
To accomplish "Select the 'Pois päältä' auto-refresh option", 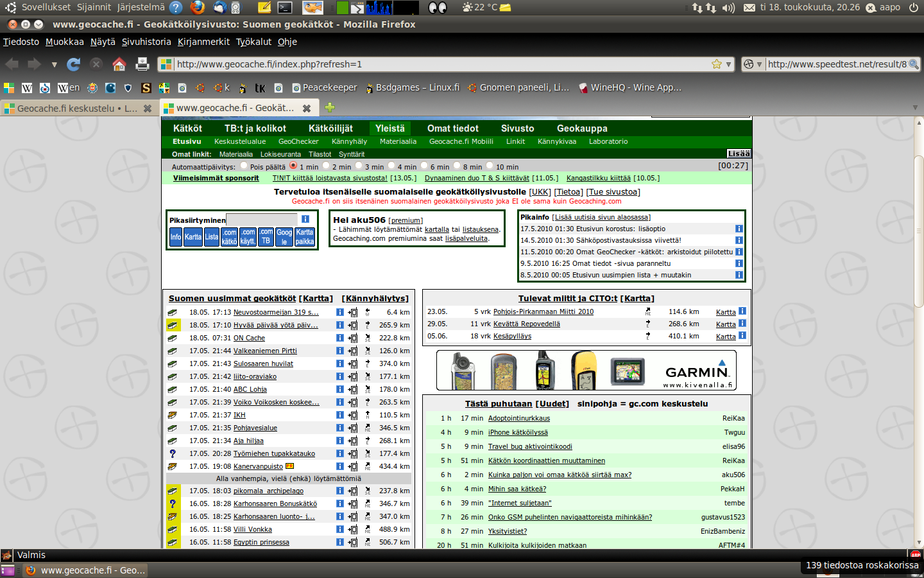I will click(x=244, y=166).
